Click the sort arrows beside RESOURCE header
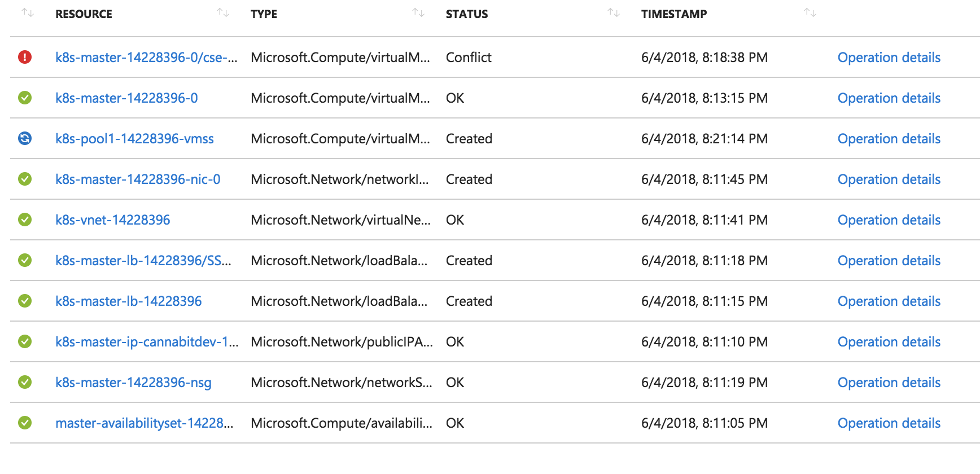980x474 pixels. coord(222,12)
